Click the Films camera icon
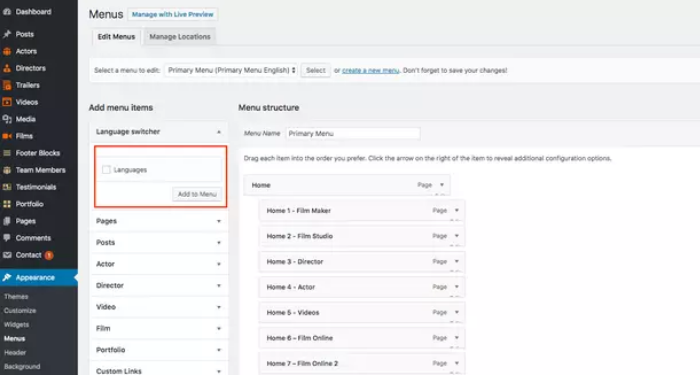700x375 pixels. [x=7, y=136]
